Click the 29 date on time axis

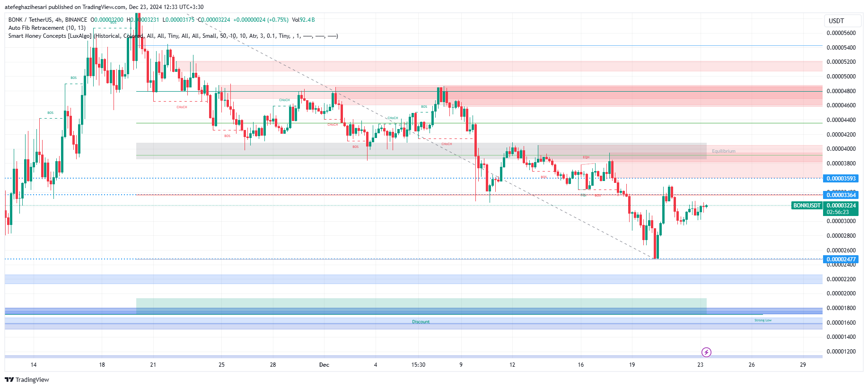click(803, 365)
